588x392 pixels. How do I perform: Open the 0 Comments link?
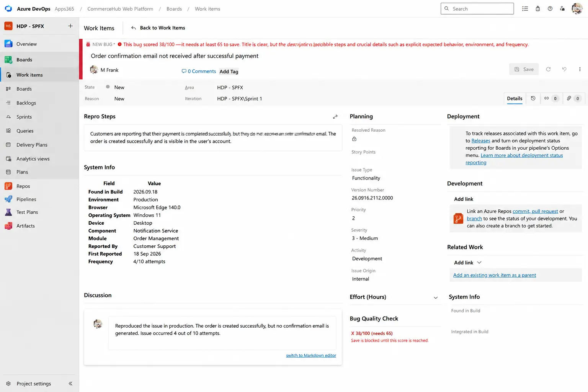pyautogui.click(x=199, y=71)
